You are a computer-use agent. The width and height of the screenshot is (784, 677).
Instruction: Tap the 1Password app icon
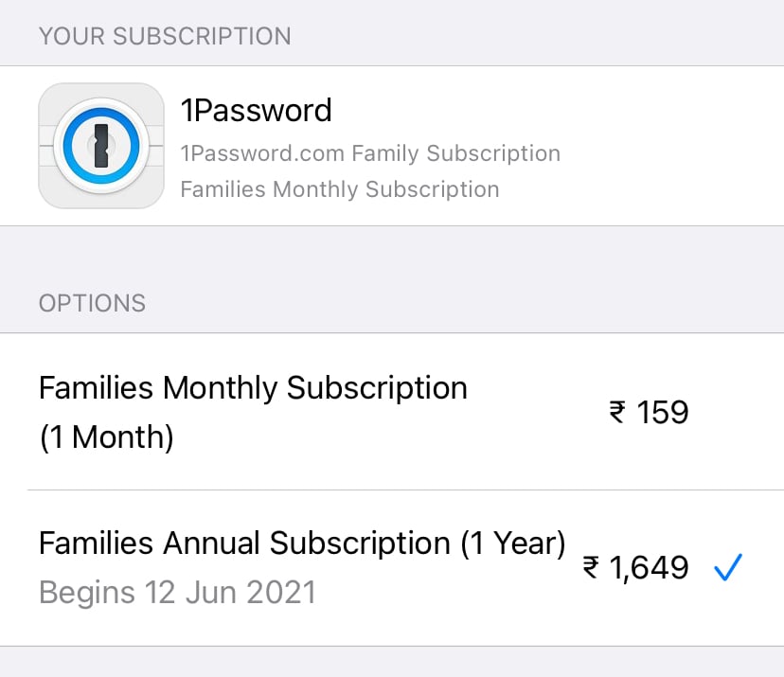pyautogui.click(x=101, y=146)
